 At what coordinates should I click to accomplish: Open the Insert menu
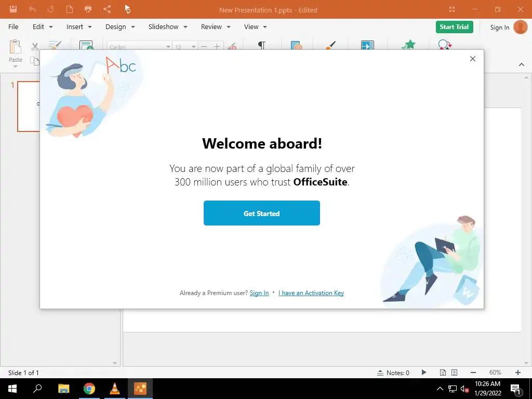(x=79, y=27)
